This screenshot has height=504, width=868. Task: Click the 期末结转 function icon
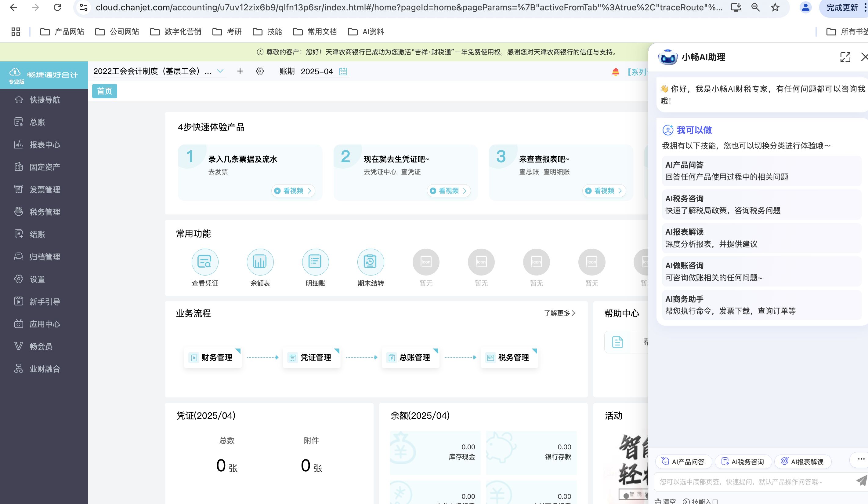click(371, 262)
